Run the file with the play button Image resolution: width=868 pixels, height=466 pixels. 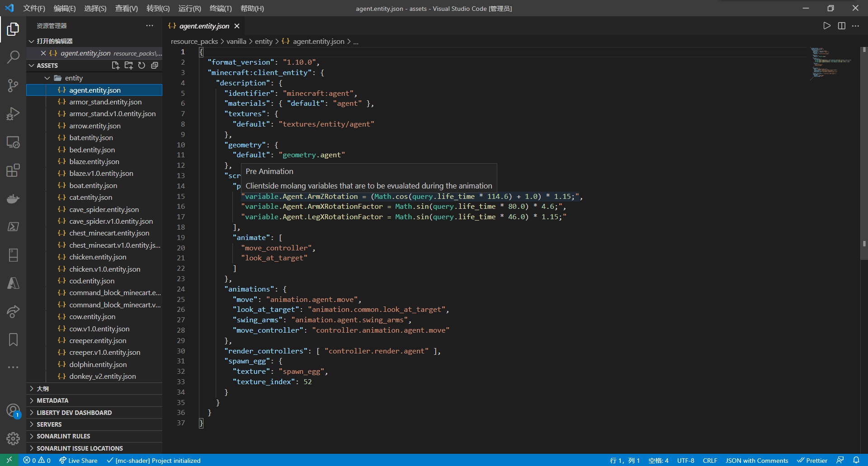tap(827, 26)
